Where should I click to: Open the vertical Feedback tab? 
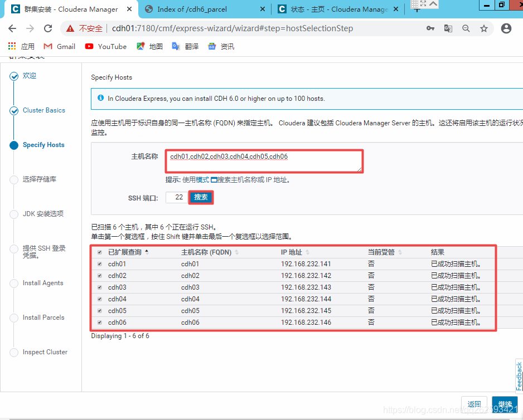(x=519, y=377)
